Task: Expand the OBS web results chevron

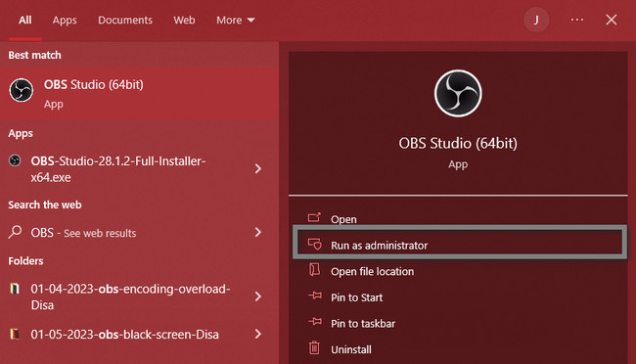Action: click(258, 232)
